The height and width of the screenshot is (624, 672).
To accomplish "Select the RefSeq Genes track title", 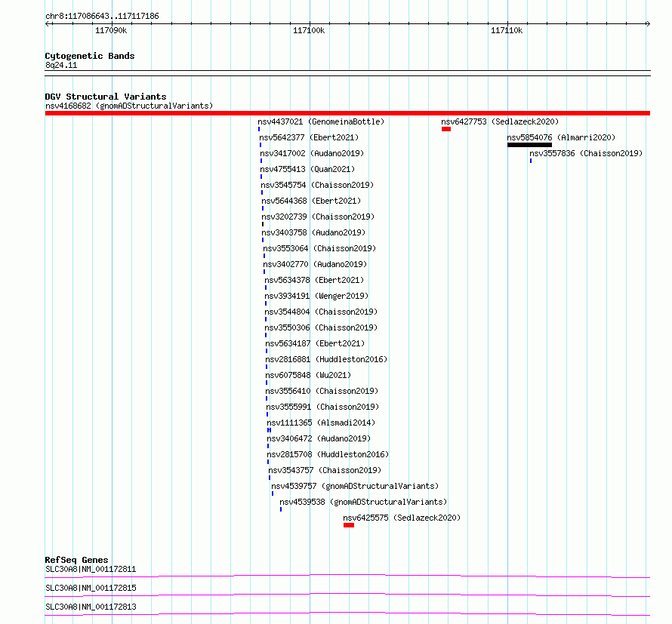I will [x=76, y=560].
